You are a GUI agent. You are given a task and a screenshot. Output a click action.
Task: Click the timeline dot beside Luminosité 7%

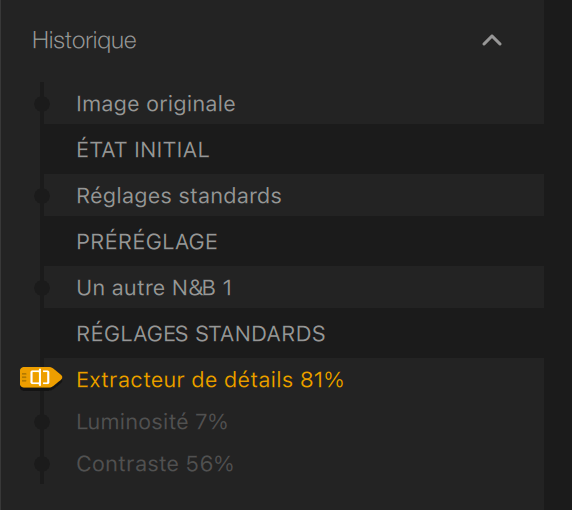42,422
